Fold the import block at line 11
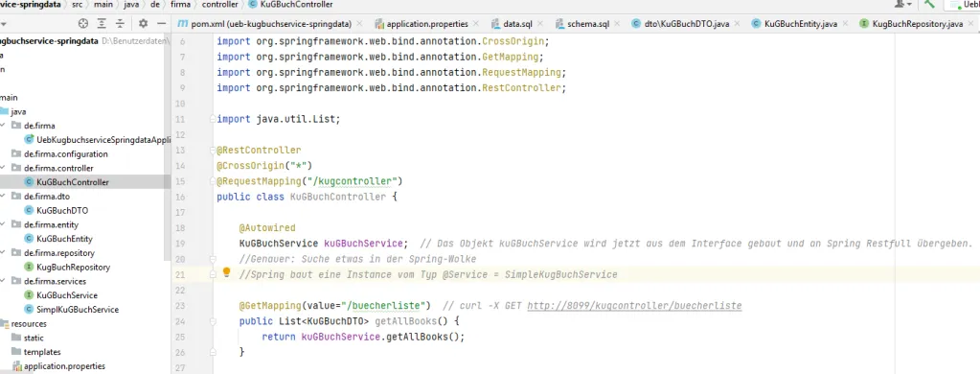 (213, 119)
